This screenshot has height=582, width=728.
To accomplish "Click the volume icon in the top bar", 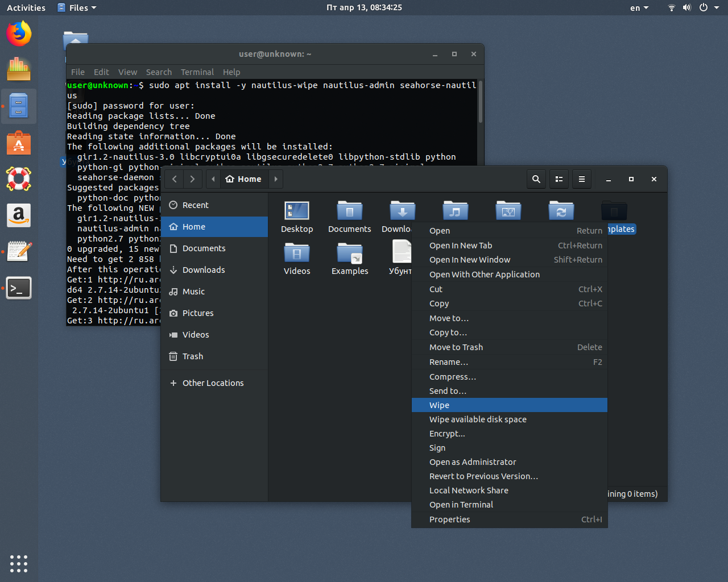I will click(x=687, y=7).
